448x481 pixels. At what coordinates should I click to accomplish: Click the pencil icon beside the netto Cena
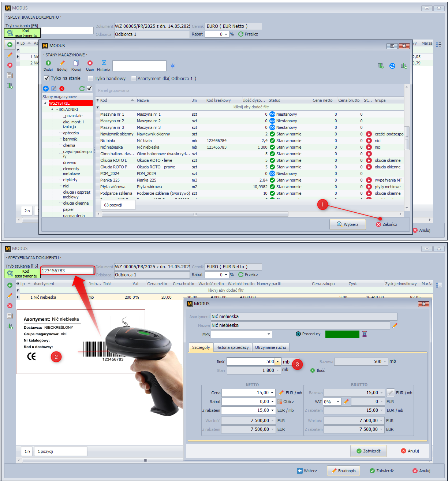point(281,393)
